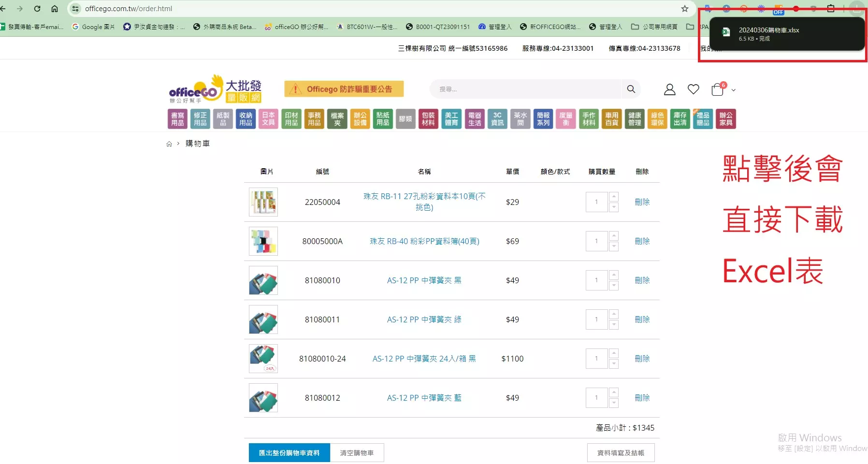Viewport: 868px width, 464px height.
Task: Open the 收納用品 category tile
Action: [246, 119]
